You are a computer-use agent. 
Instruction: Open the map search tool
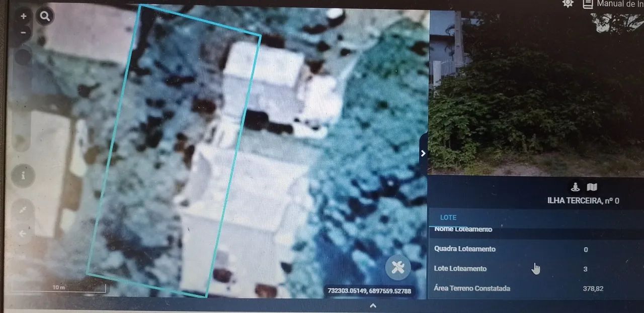pos(45,17)
